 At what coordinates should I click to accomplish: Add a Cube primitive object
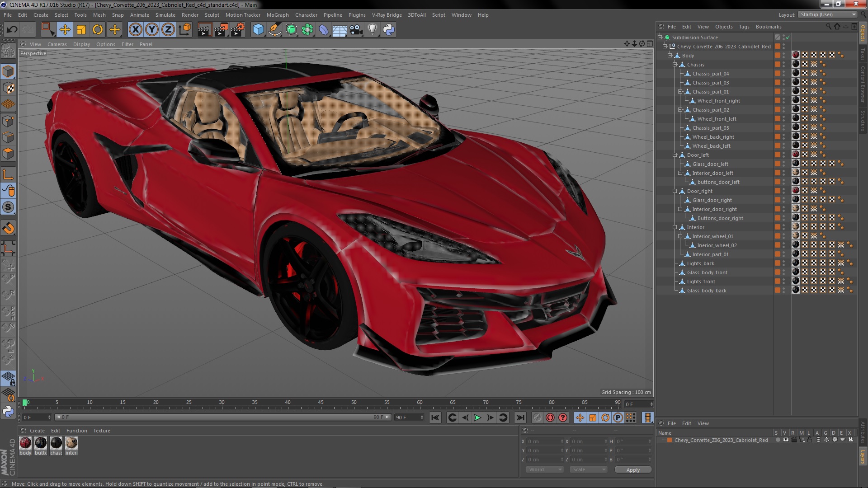click(x=258, y=30)
